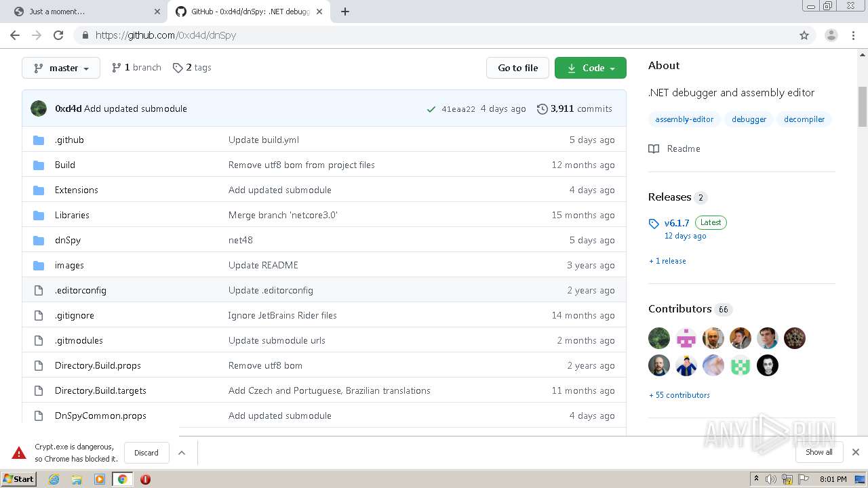Open the 'Merge branch netcore3.0' commit message
This screenshot has width=868, height=488.
point(283,215)
